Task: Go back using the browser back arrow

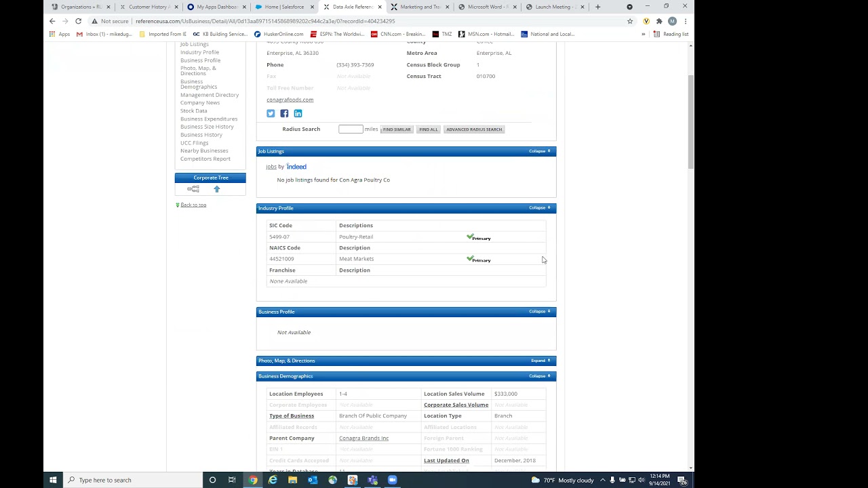Action: tap(52, 21)
